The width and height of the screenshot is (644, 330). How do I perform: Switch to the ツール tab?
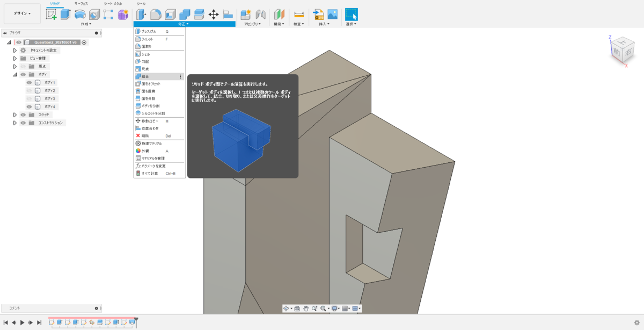(x=141, y=3)
